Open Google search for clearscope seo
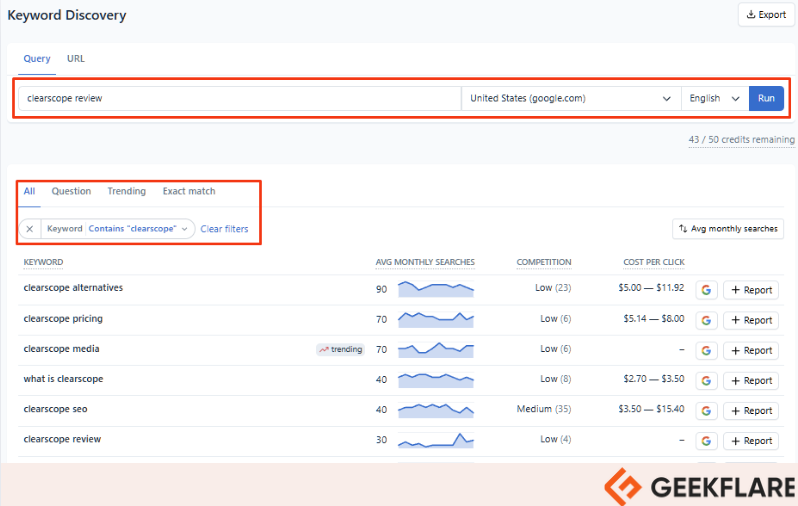Viewport: 798px width, 506px height. coord(706,410)
